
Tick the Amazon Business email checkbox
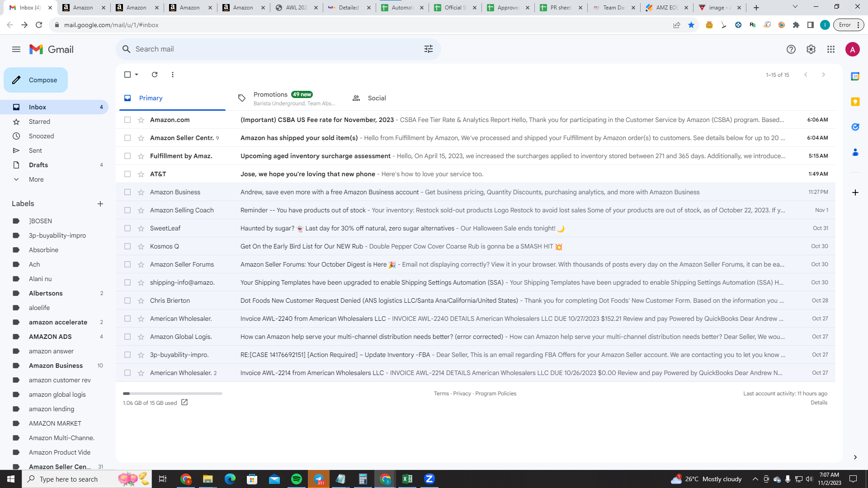click(127, 192)
